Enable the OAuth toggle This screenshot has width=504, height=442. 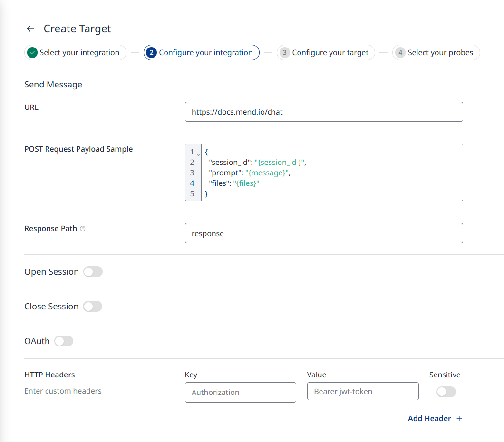click(x=64, y=341)
